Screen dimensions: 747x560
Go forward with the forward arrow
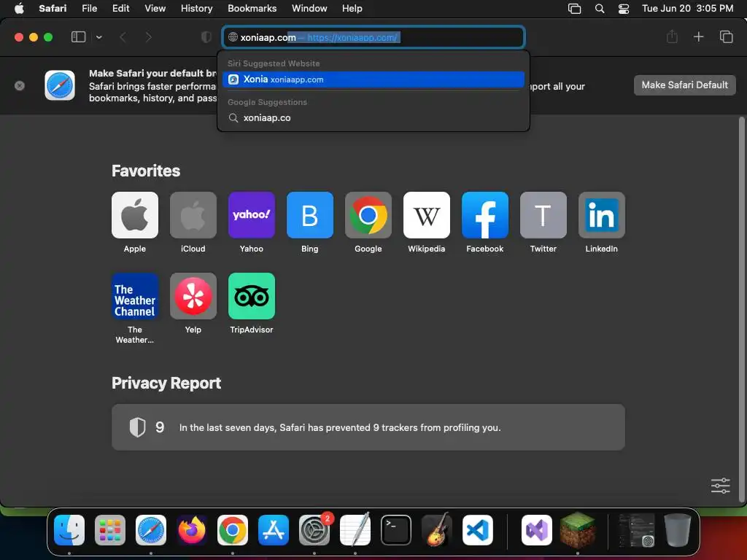tap(148, 37)
